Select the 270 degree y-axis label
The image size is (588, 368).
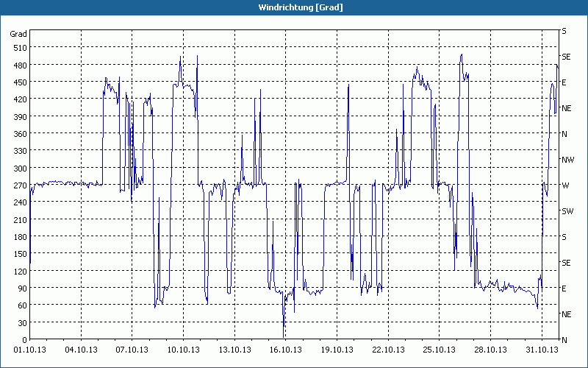point(20,185)
